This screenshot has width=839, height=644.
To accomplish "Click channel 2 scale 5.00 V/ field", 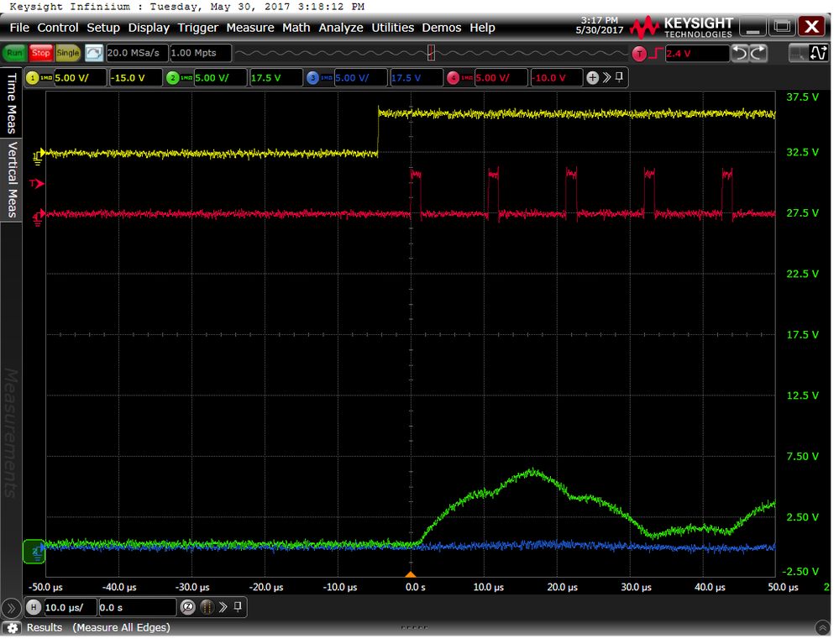I will click(220, 78).
